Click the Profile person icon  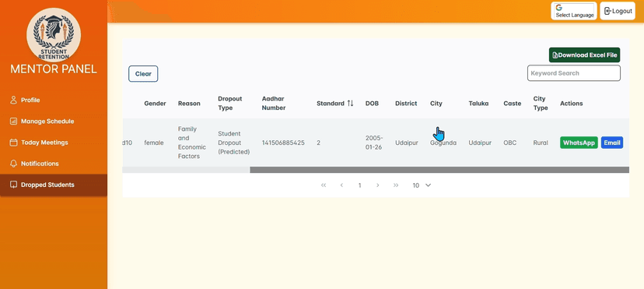tap(13, 100)
